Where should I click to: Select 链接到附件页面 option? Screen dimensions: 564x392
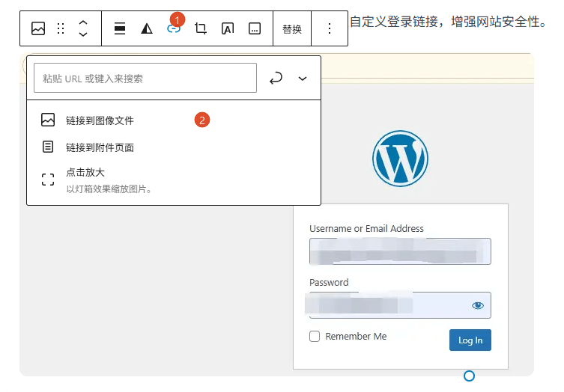(100, 147)
